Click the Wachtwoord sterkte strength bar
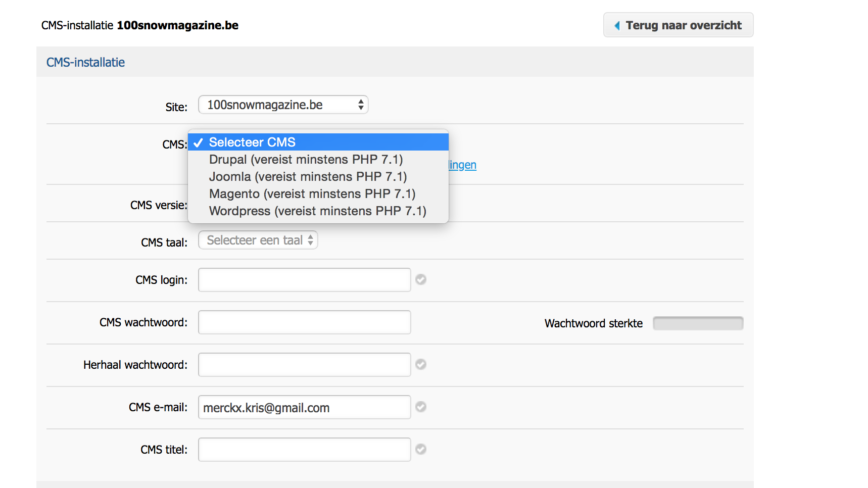 (698, 323)
